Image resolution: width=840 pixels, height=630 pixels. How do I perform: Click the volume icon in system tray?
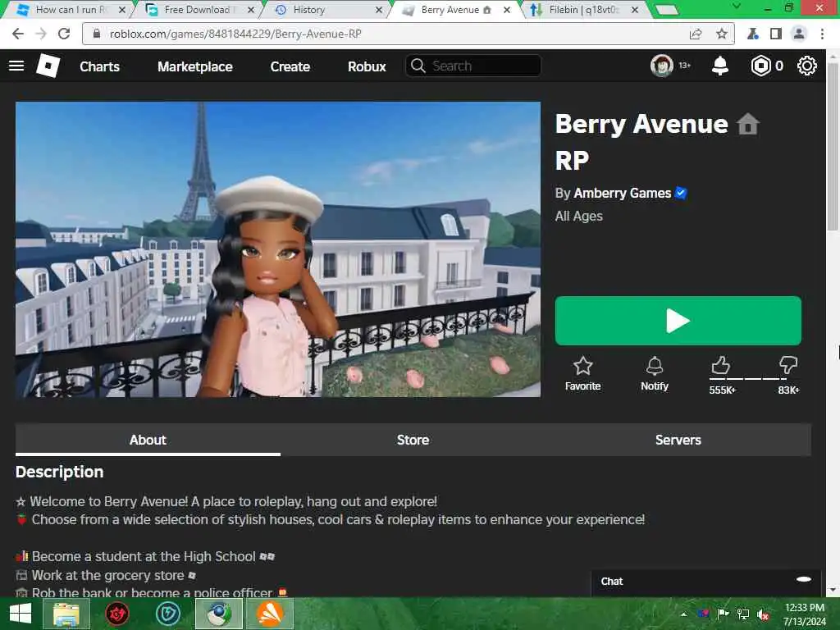[764, 614]
